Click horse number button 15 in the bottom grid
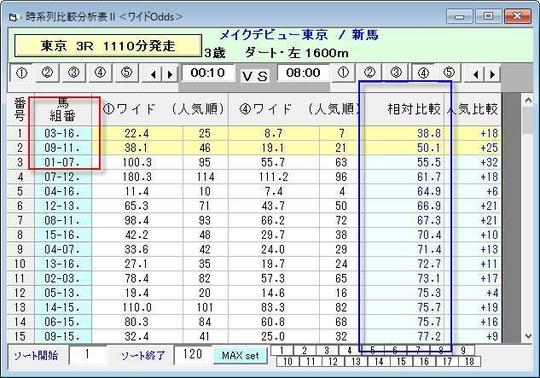Screen dimensions: 540x378 [x=402, y=361]
